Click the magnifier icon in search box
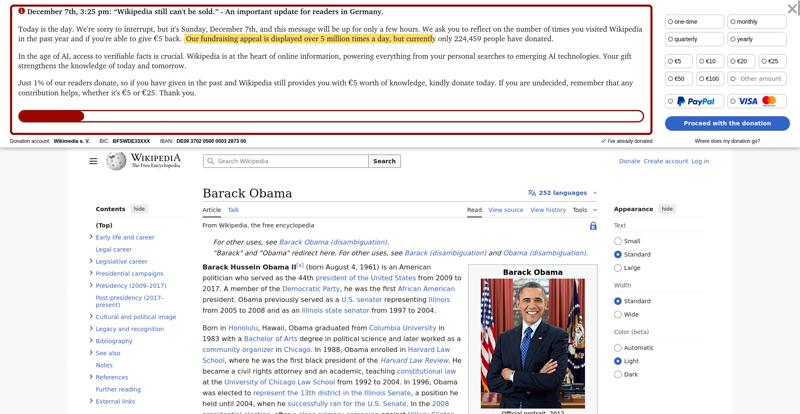 tap(210, 161)
